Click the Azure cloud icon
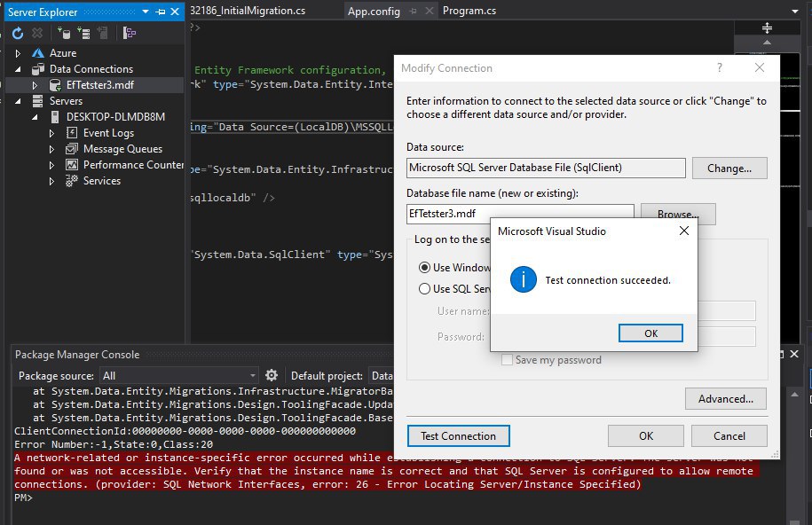 (38, 53)
